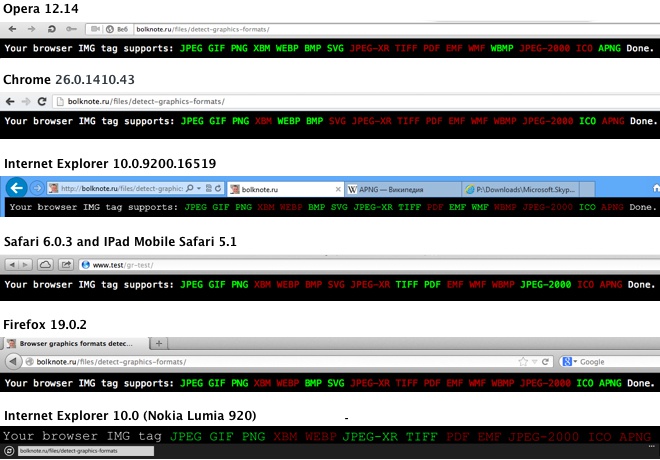Viewport: 660px width, 460px height.
Task: Go back in Chrome
Action: click(x=10, y=101)
